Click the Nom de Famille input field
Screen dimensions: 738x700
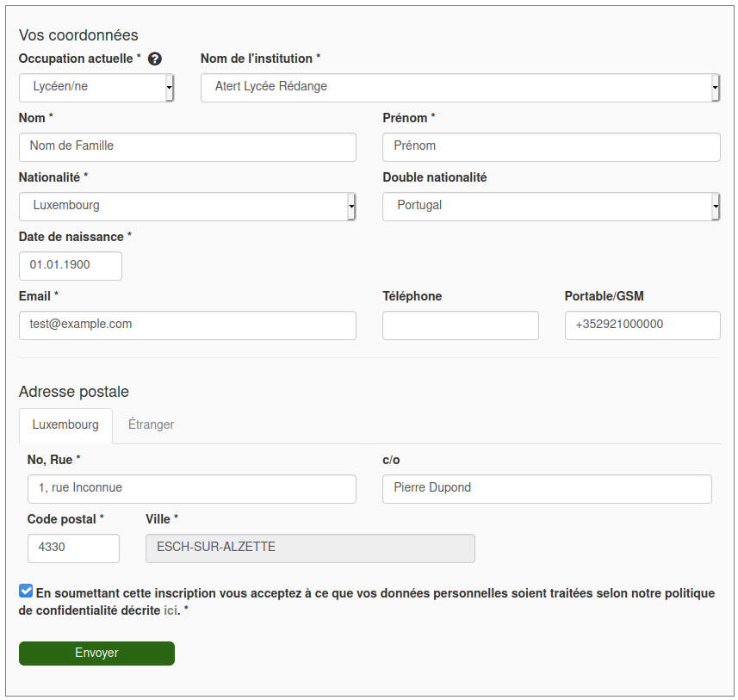tap(188, 147)
